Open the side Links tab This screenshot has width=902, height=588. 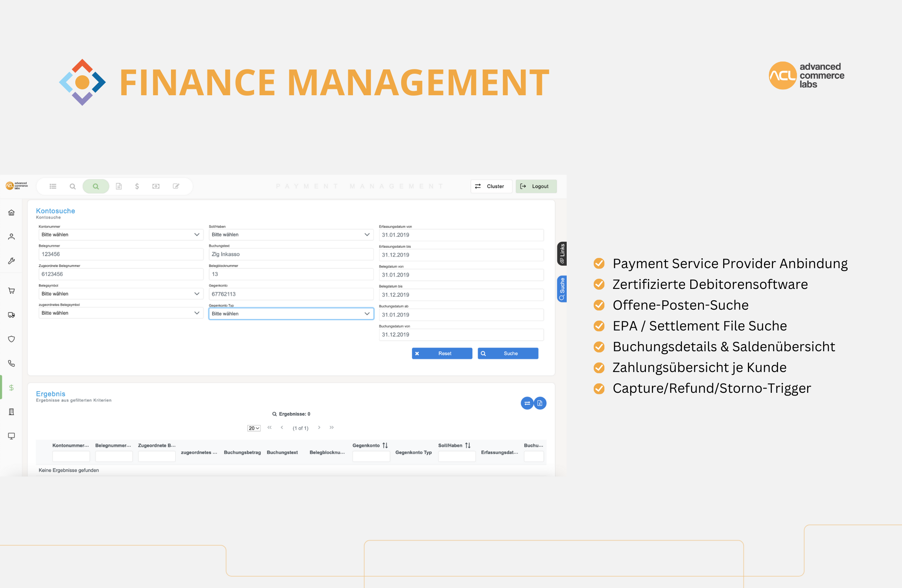(x=562, y=254)
